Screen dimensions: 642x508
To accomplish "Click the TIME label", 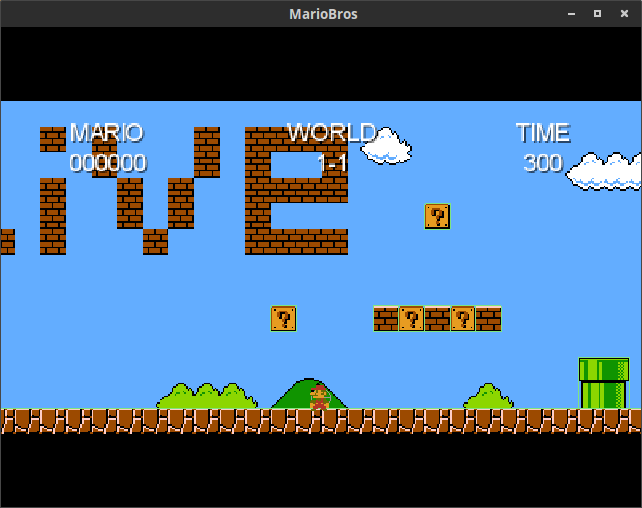I will pyautogui.click(x=543, y=133).
